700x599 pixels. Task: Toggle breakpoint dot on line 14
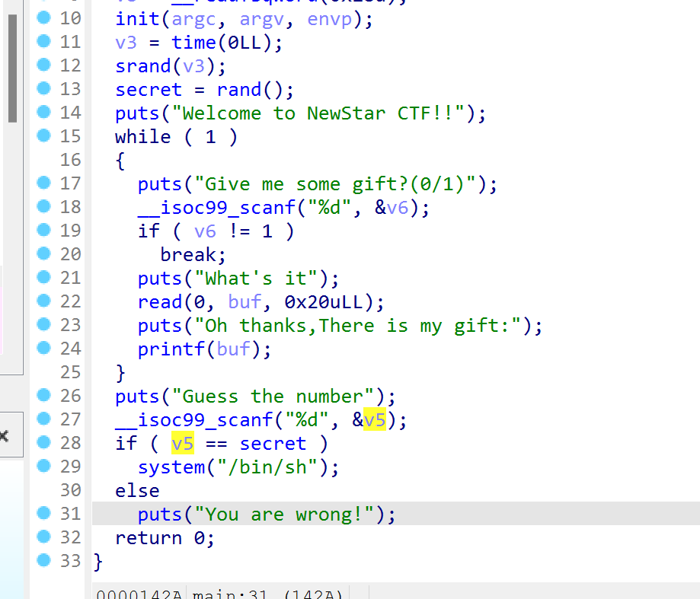(x=45, y=113)
